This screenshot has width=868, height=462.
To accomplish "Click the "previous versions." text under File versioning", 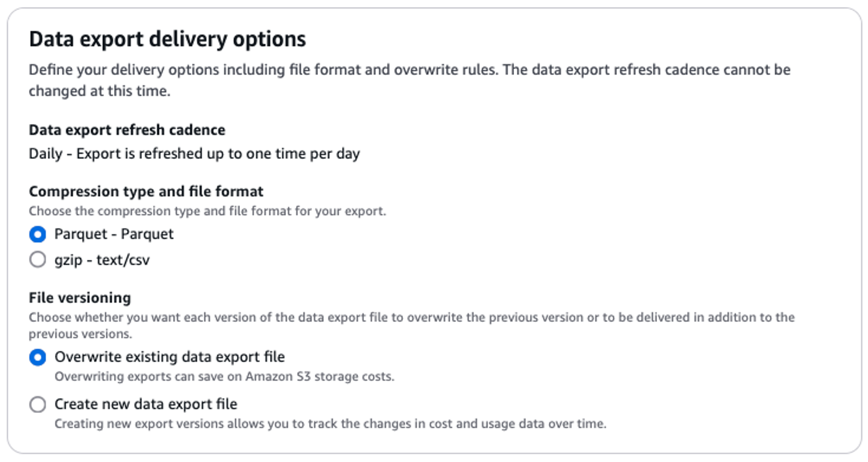I will click(x=80, y=334).
